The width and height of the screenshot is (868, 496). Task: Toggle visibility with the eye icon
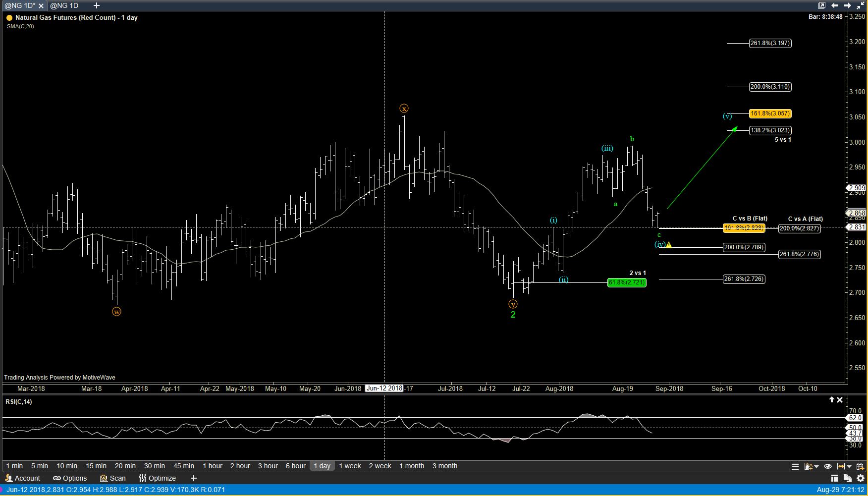pos(827,466)
